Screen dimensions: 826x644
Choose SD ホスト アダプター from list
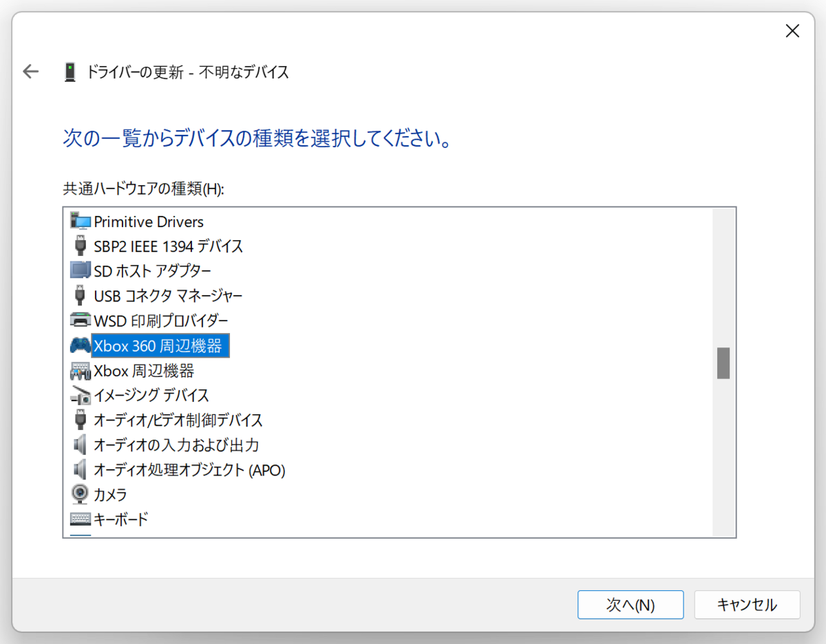152,271
